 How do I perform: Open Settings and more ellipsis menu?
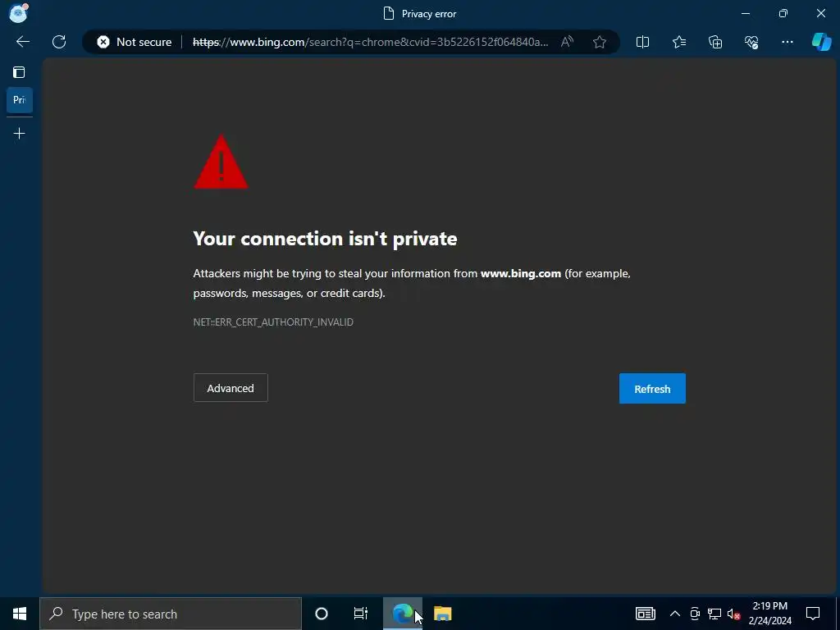[x=787, y=42]
